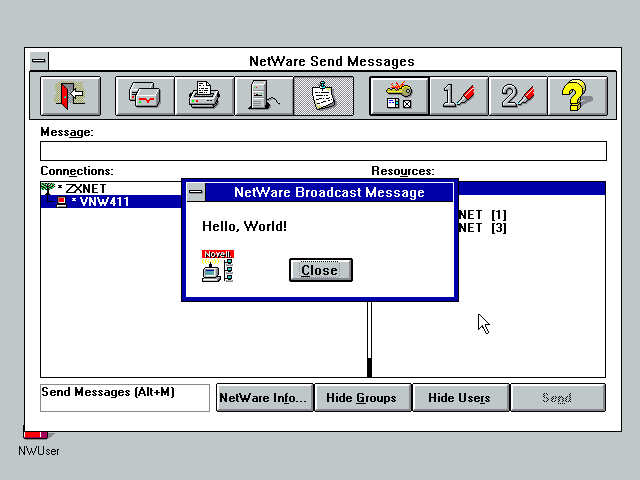Open NetWare Drive Connections toolbar icon

tap(145, 96)
